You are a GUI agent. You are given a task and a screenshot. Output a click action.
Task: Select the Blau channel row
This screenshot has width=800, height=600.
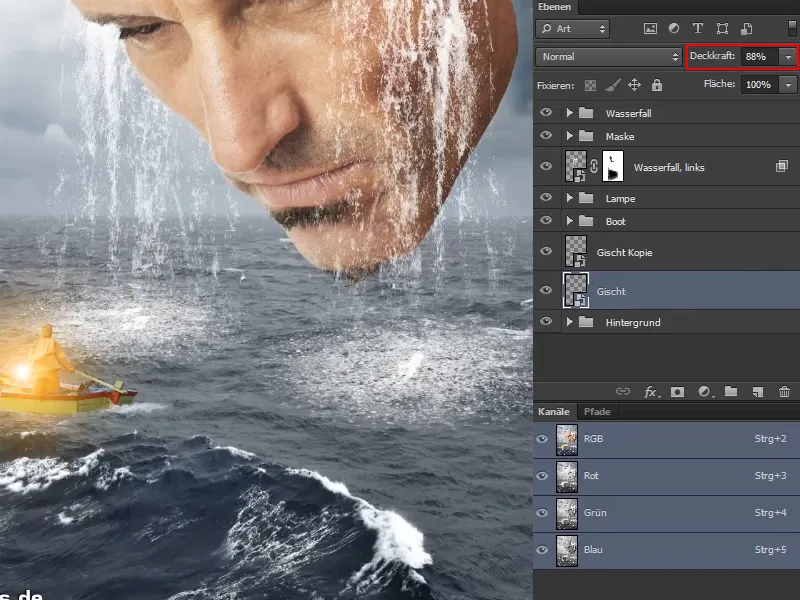pos(666,551)
